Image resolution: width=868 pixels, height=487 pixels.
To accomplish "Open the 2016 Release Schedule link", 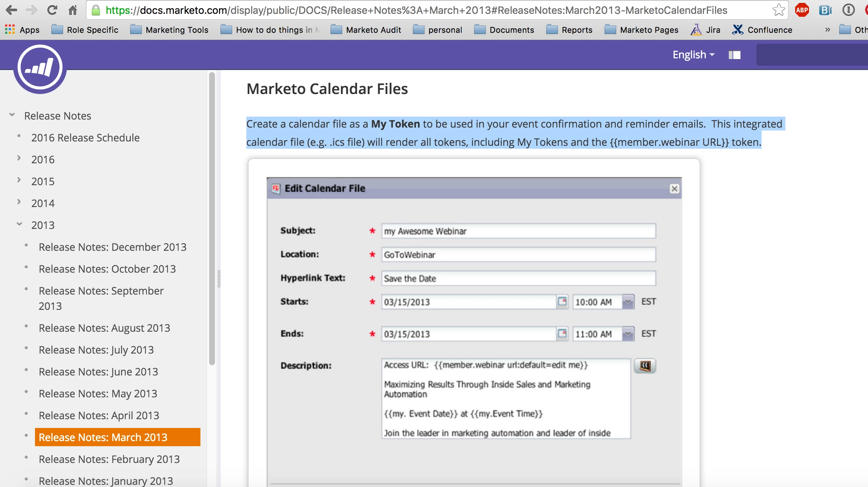I will point(85,138).
